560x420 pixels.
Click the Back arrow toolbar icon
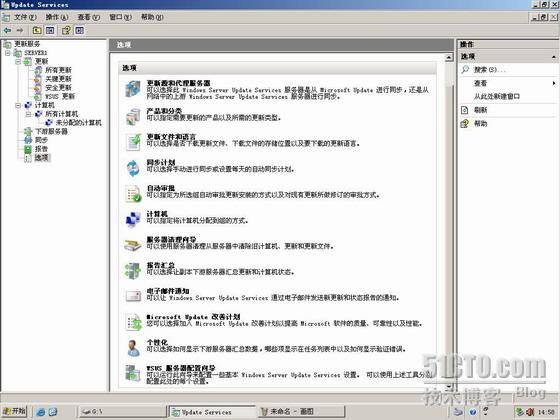coord(7,30)
